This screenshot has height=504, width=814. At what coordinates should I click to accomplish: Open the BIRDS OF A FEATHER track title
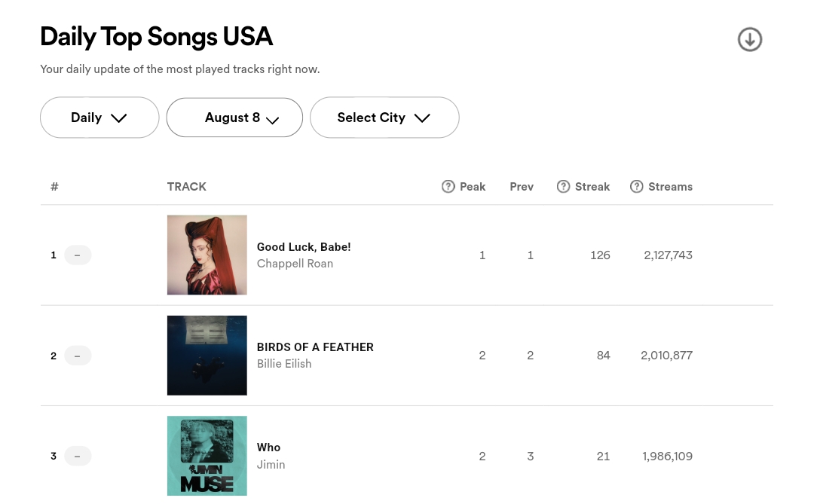click(315, 347)
